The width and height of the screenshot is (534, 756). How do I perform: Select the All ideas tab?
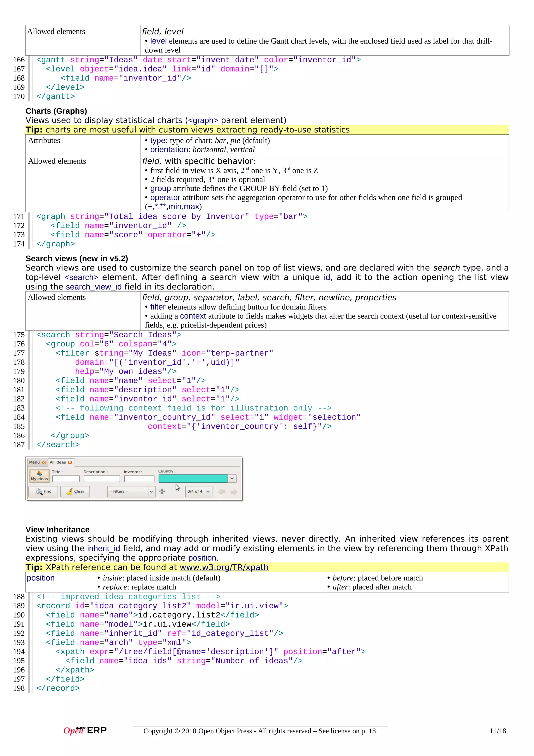click(58, 462)
